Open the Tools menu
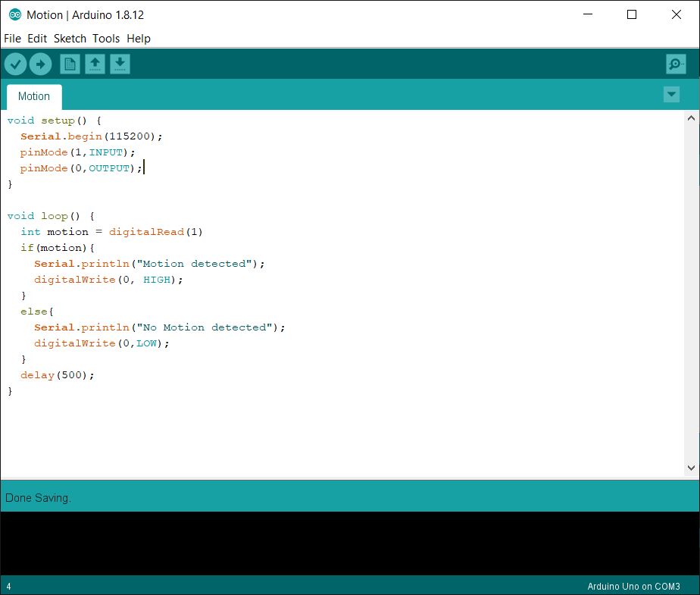 tap(106, 39)
